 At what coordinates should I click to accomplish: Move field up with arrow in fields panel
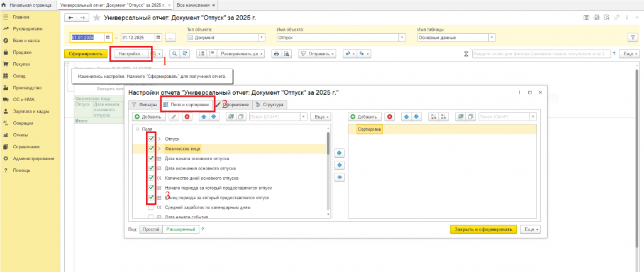click(x=205, y=117)
